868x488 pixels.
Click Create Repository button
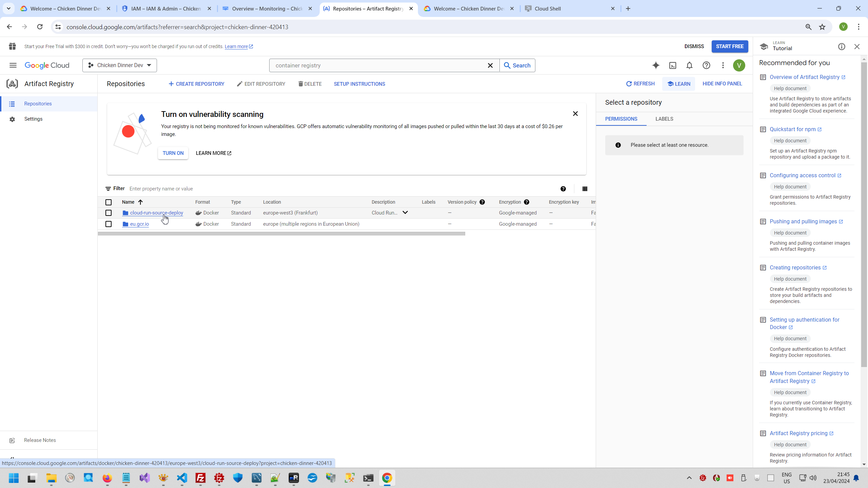pos(196,84)
